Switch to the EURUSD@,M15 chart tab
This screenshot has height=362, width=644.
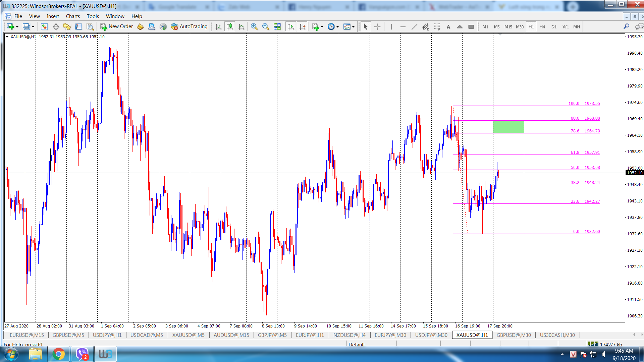pos(27,335)
